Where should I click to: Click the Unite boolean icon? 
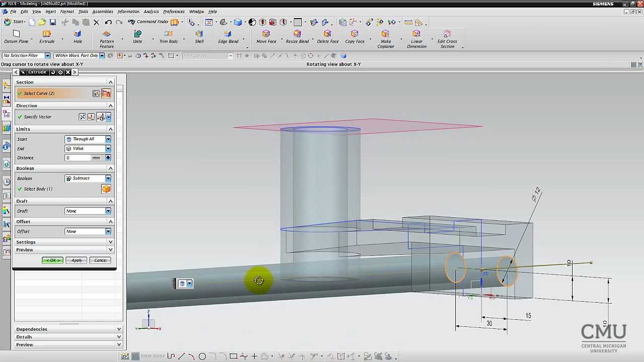click(137, 34)
